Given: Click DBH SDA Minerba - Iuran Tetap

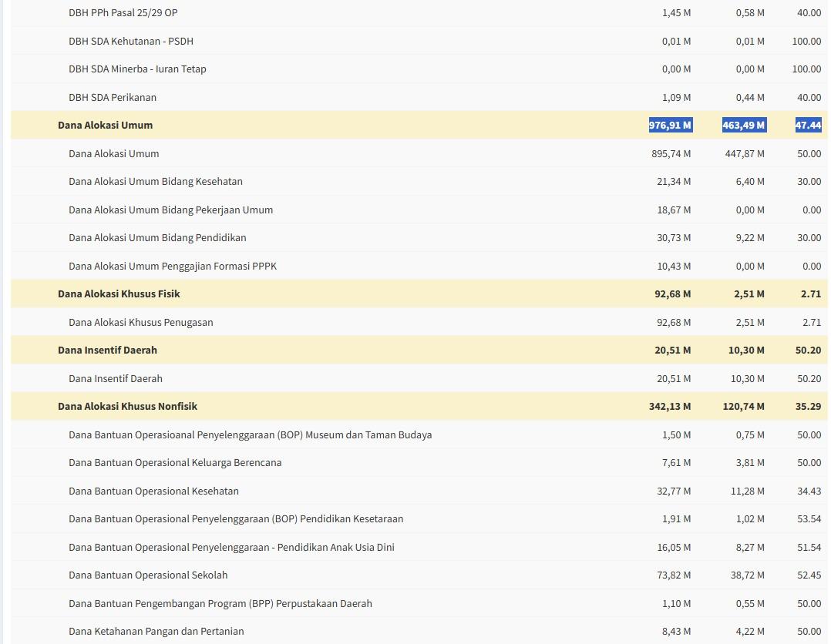Looking at the screenshot, I should pos(137,69).
